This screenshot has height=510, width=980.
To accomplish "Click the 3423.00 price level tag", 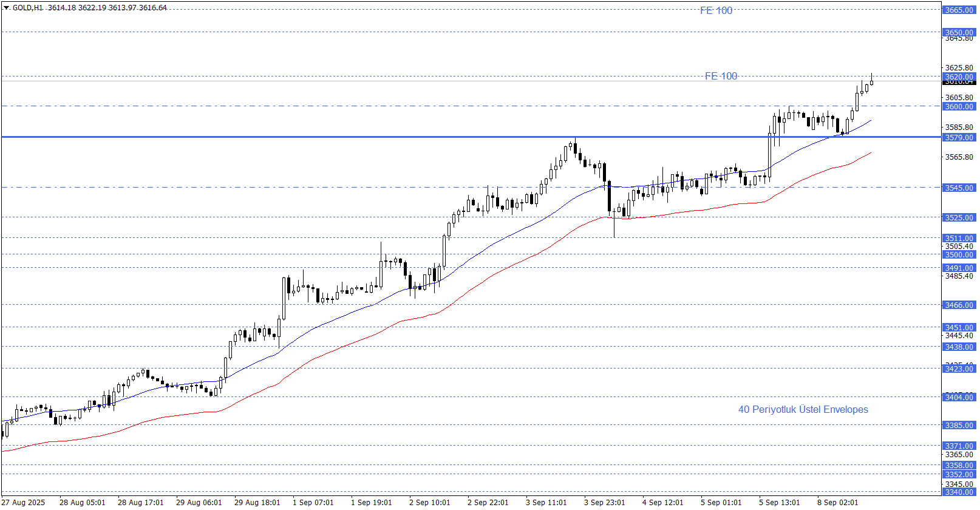I will pos(959,369).
